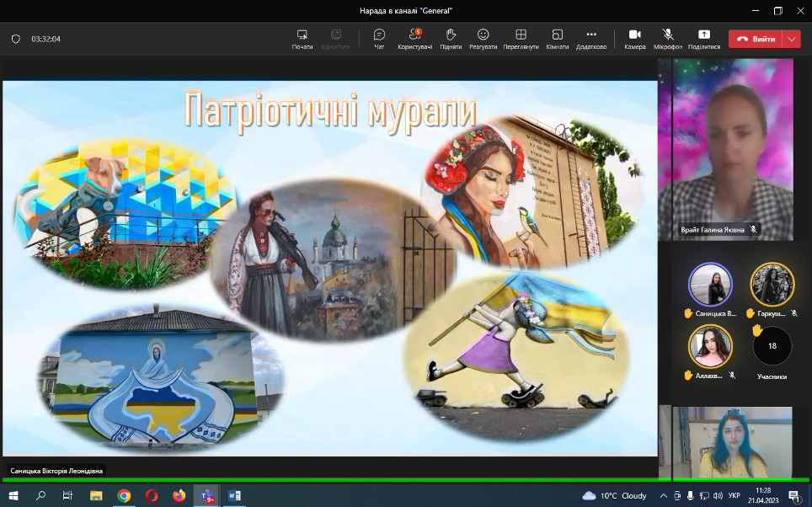Unmute using the Мікрофон toggle
This screenshot has height=507, width=812.
coord(668,39)
